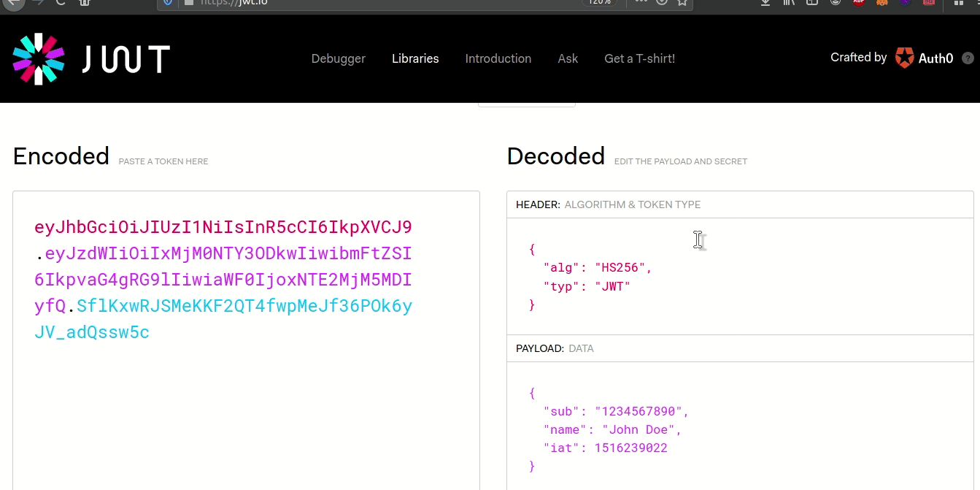980x490 pixels.
Task: Toggle the Firefox sidebar icon
Action: 811,3
